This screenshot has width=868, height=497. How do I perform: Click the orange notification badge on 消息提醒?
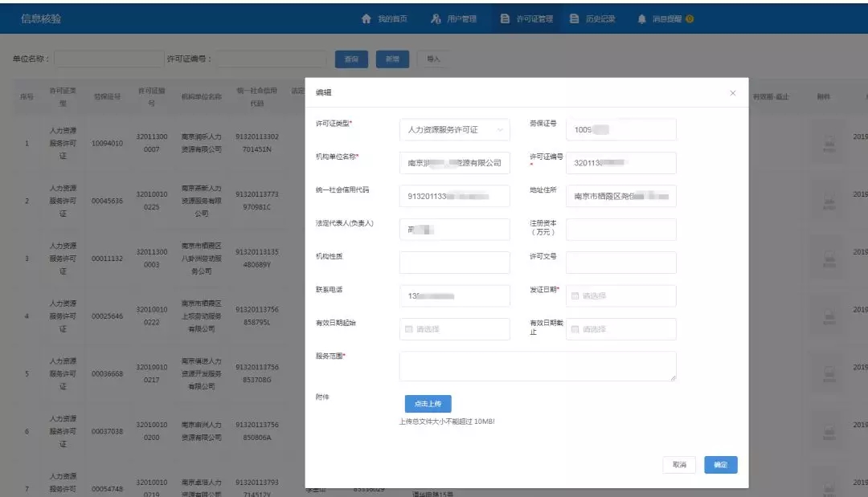[690, 18]
